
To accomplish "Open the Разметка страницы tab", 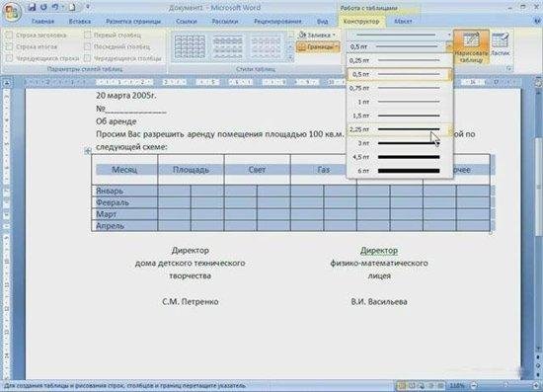I will coord(133,21).
